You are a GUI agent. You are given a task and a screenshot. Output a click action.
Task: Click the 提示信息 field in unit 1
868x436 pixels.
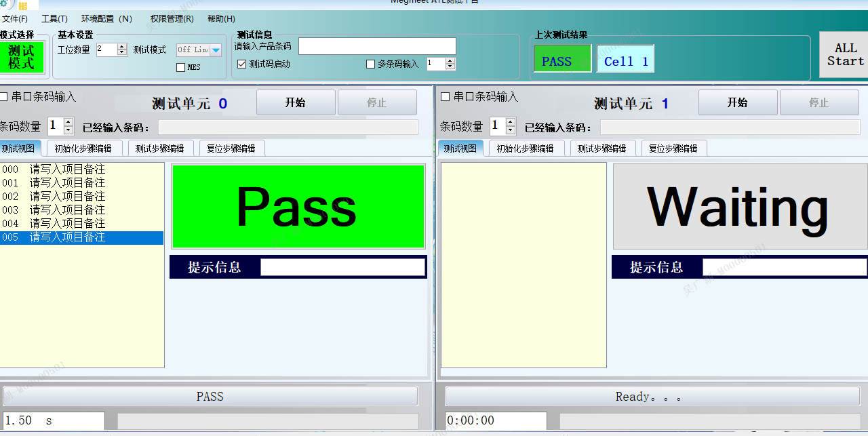785,267
